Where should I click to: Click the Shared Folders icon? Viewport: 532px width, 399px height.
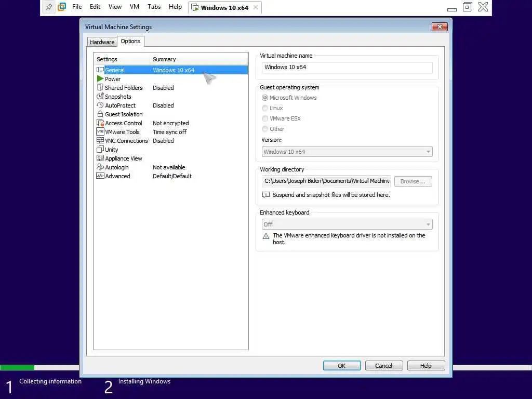pos(100,87)
